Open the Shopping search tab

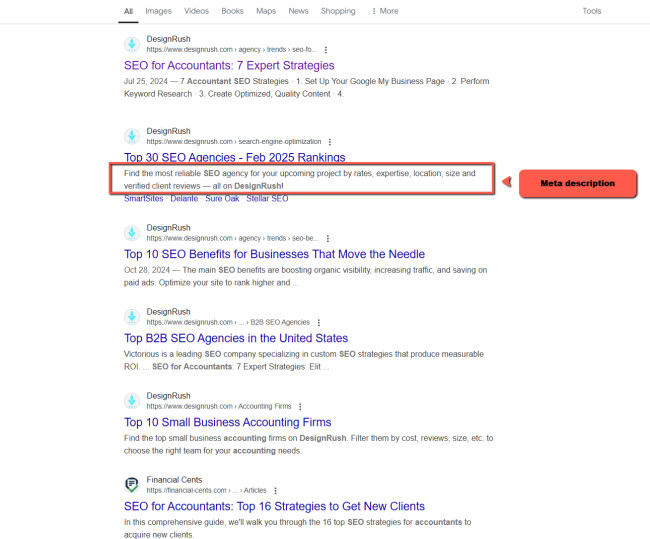point(338,11)
